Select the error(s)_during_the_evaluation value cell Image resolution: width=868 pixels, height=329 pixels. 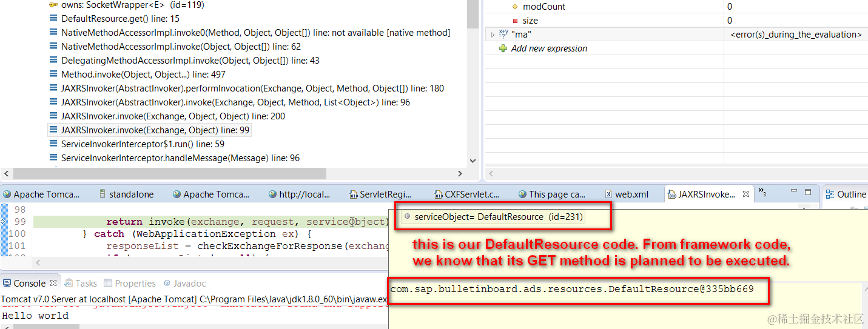pos(796,35)
